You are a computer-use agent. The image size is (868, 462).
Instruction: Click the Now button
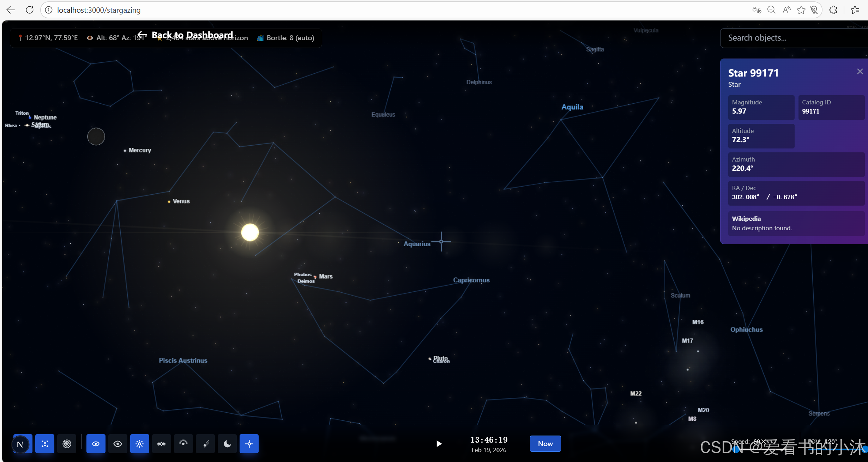[x=545, y=444]
